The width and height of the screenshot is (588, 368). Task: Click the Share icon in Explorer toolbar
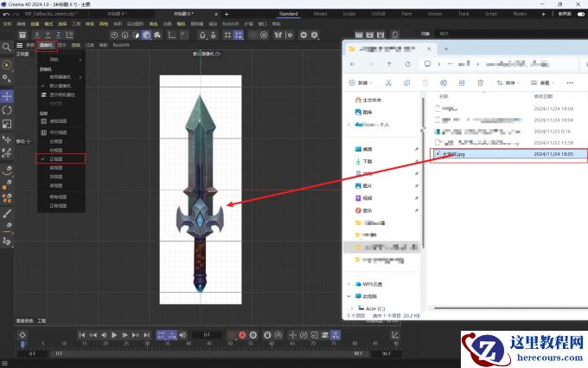point(462,82)
